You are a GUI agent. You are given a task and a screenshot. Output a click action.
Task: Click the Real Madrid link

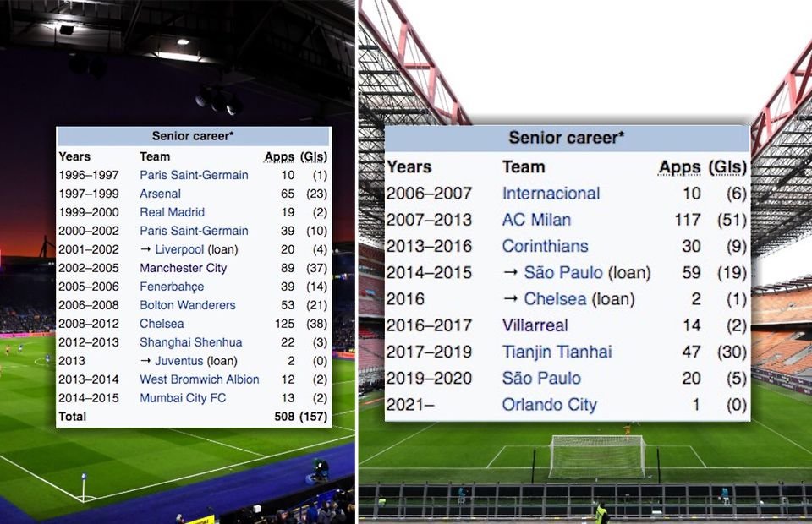click(172, 212)
